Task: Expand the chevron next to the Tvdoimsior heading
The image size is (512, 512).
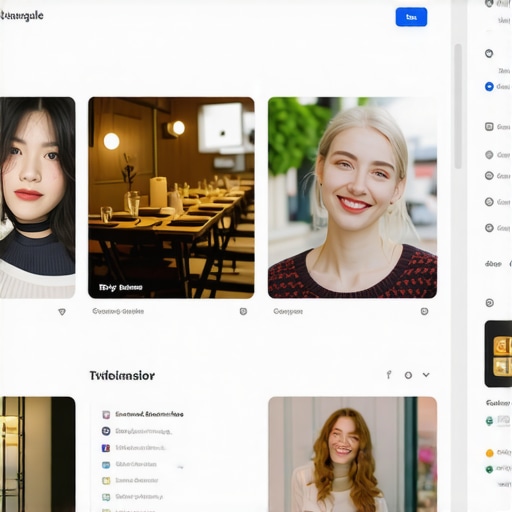Action: click(426, 375)
